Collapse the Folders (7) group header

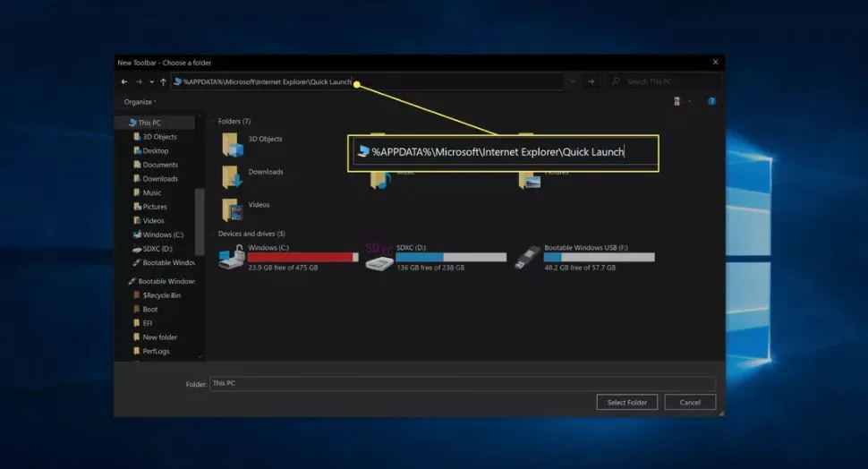tap(234, 121)
